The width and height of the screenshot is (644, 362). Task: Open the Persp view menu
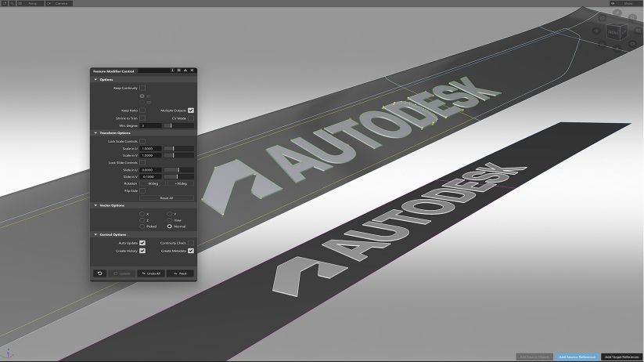(32, 3)
